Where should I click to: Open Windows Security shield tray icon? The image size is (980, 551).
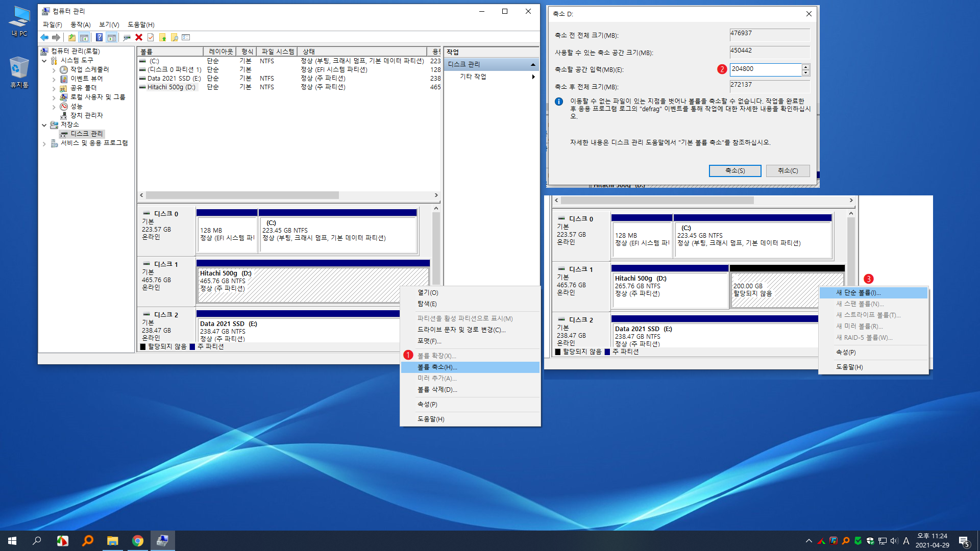click(x=870, y=541)
